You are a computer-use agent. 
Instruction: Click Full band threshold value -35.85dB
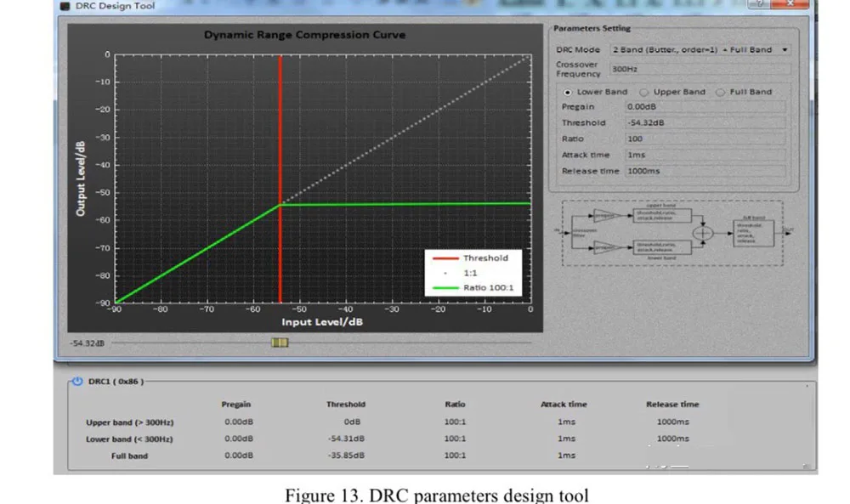coord(346,456)
